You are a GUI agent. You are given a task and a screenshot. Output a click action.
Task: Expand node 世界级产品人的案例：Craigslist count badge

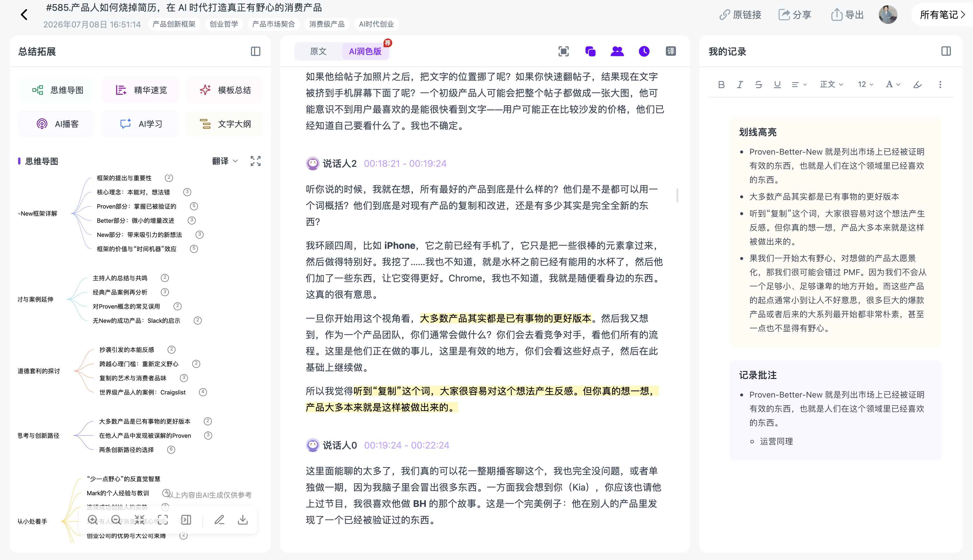click(203, 392)
